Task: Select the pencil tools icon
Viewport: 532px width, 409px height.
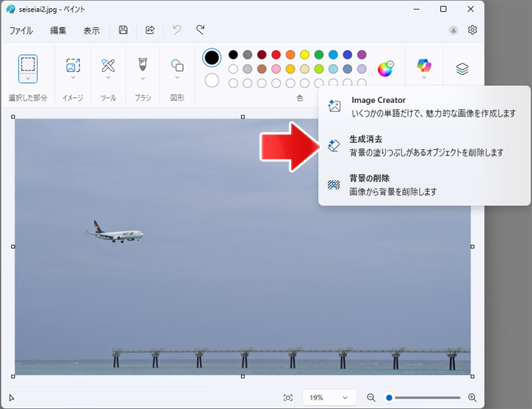Action: click(x=108, y=65)
